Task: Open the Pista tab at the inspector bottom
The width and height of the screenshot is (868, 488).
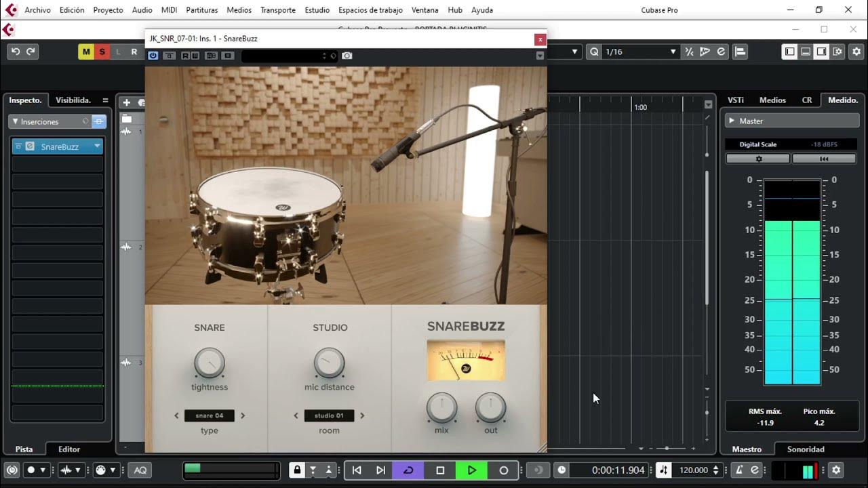Action: point(24,449)
